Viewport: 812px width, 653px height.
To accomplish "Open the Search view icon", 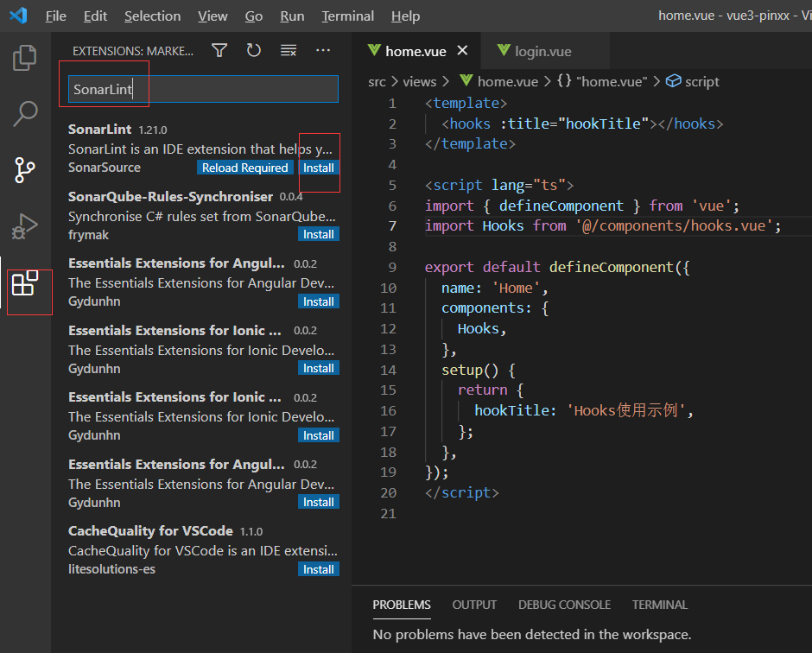I will [25, 113].
